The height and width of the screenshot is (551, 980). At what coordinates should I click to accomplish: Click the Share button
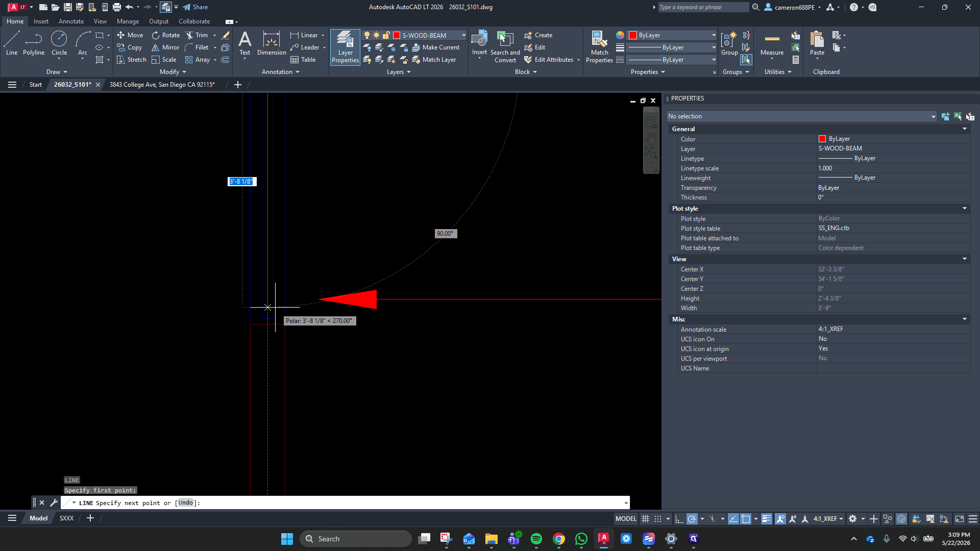click(x=195, y=7)
